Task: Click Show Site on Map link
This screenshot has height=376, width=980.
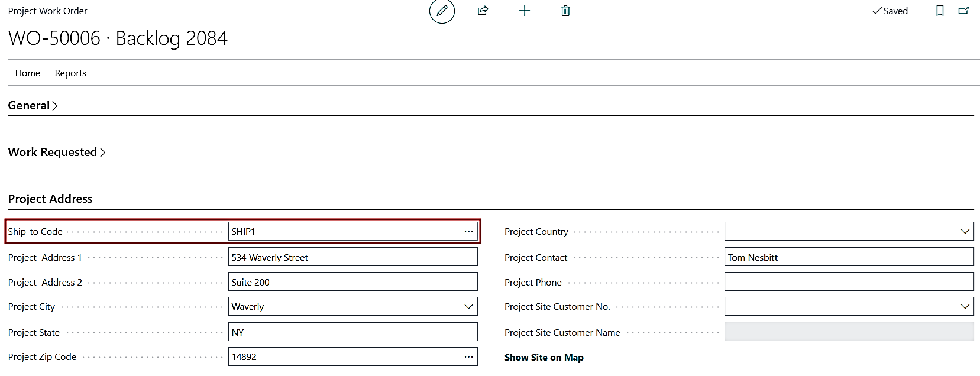Action: tap(544, 358)
